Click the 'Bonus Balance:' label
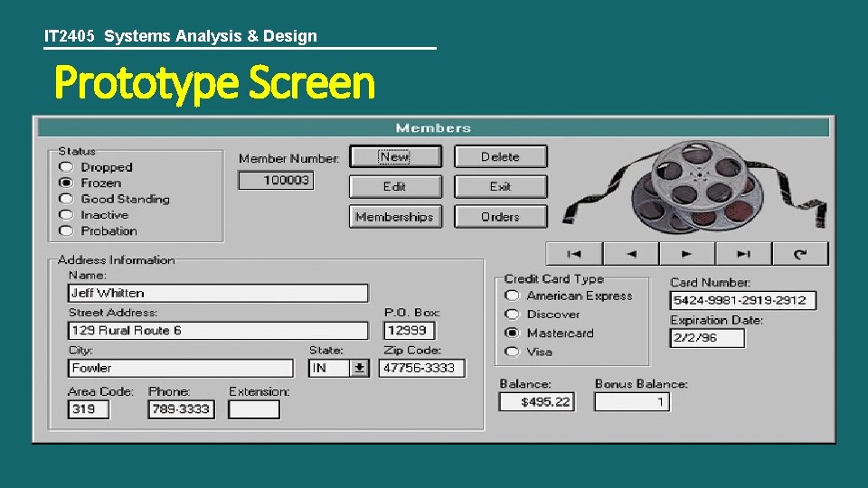868x488 pixels. coord(641,384)
